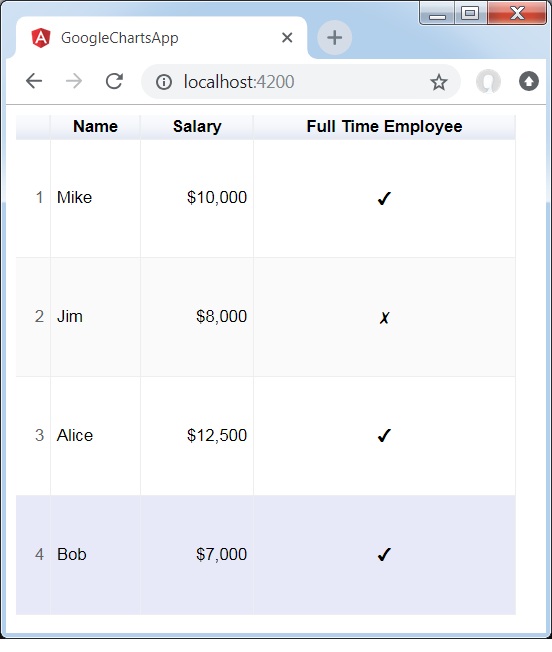Viewport: 552px width, 652px height.
Task: Click Alice's full-time checkmark
Action: pos(384,435)
